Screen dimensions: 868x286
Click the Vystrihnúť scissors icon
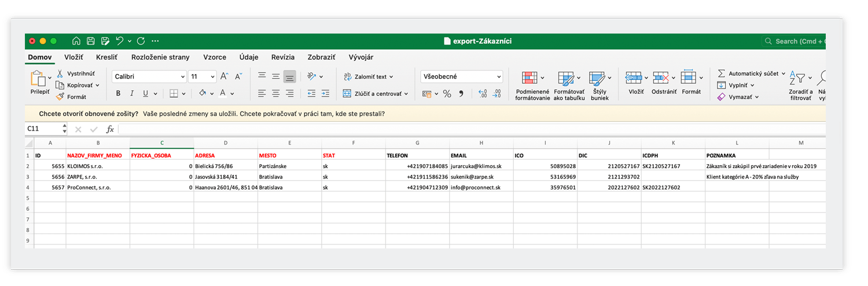click(61, 74)
